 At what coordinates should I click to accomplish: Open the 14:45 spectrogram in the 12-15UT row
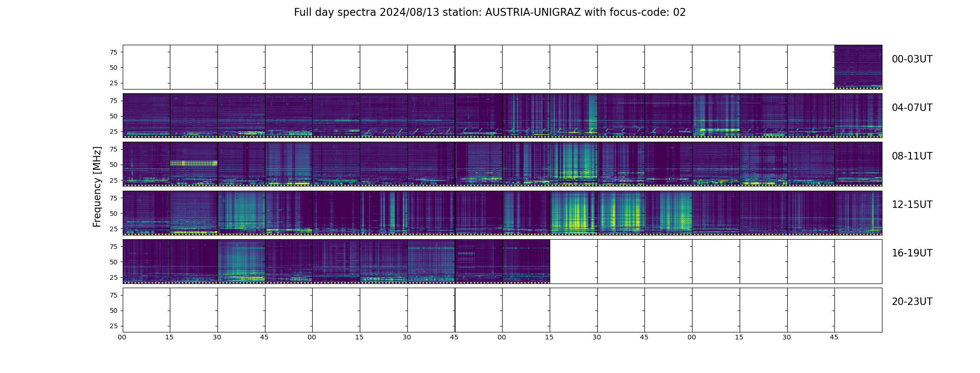[x=668, y=213]
